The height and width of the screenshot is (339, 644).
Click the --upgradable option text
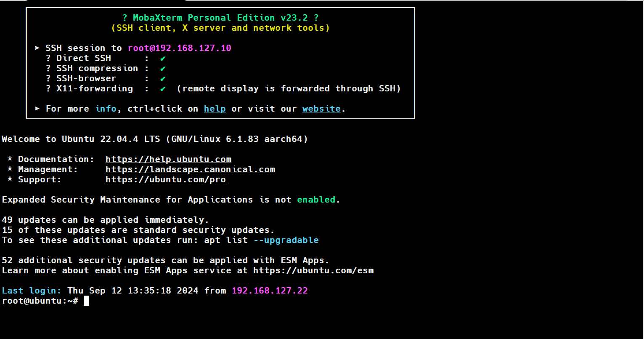pos(286,240)
